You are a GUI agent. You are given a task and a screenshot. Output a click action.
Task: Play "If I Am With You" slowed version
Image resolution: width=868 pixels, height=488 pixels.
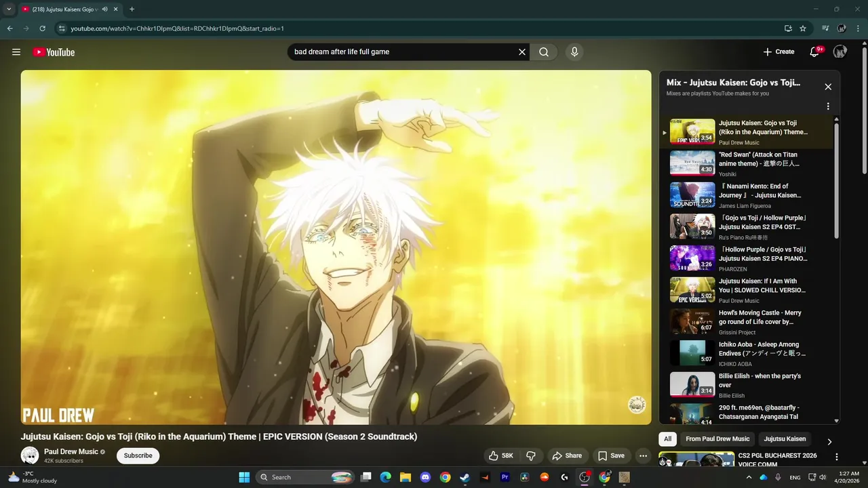click(x=746, y=290)
